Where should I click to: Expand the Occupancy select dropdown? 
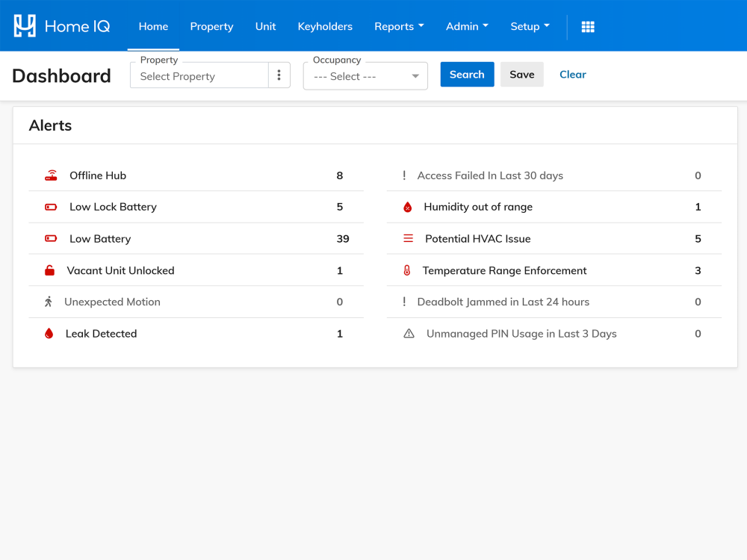tap(365, 75)
